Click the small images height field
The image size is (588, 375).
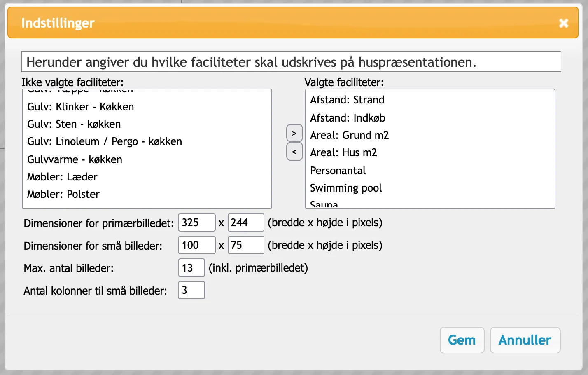[x=246, y=245]
